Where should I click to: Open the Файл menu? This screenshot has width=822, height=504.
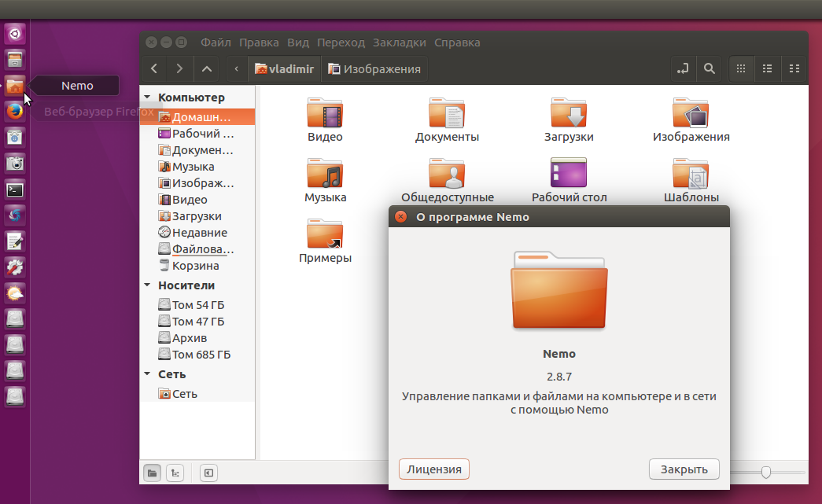(216, 42)
